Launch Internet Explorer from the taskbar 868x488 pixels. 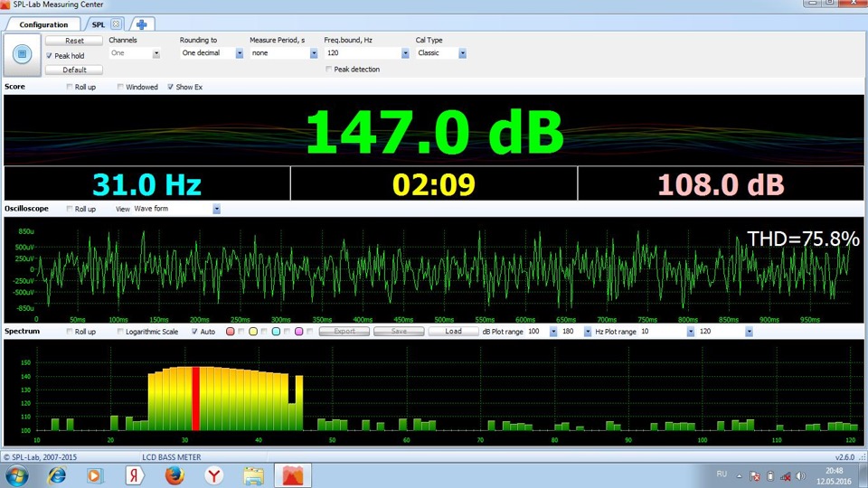(x=57, y=474)
